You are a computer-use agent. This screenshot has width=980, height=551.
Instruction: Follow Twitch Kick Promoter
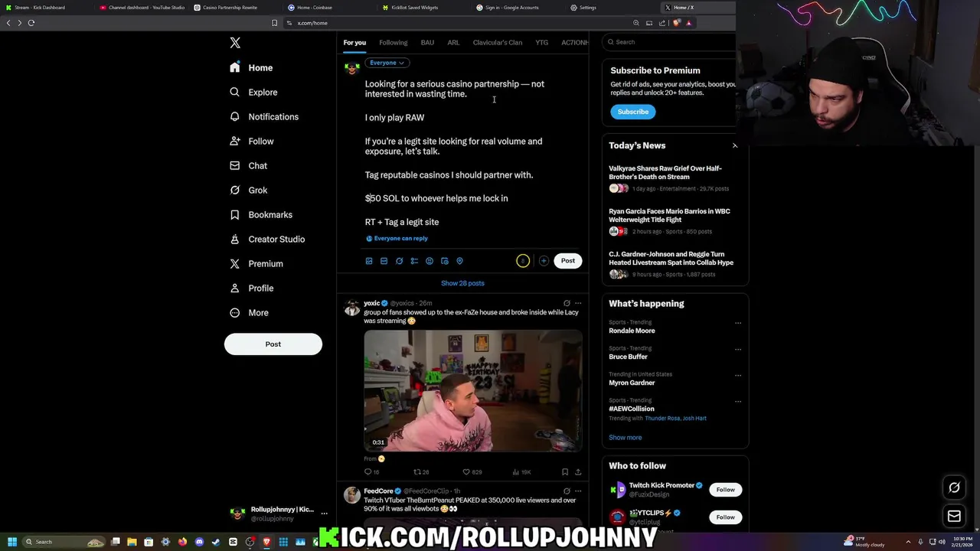coord(725,490)
